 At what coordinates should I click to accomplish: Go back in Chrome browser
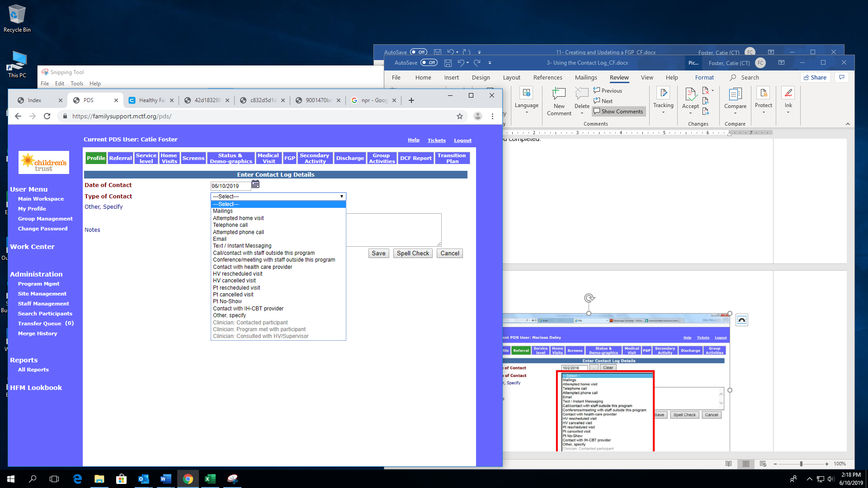18,116
